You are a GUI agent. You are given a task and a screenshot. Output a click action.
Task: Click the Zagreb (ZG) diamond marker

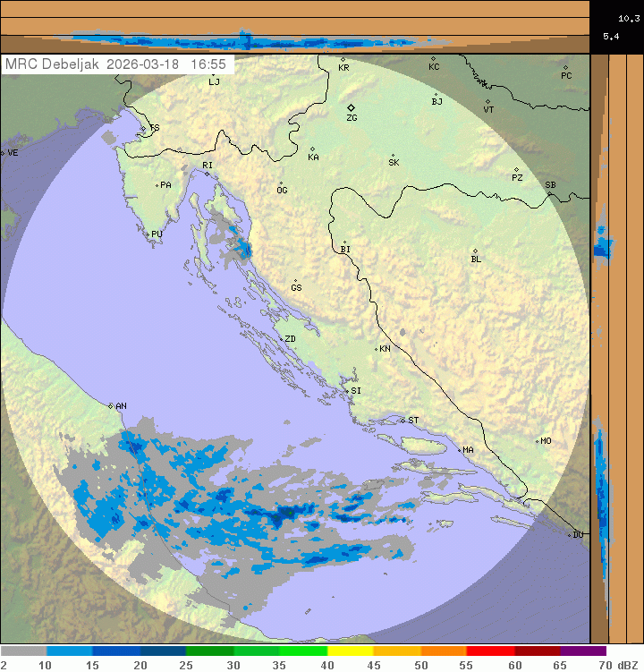coord(351,107)
